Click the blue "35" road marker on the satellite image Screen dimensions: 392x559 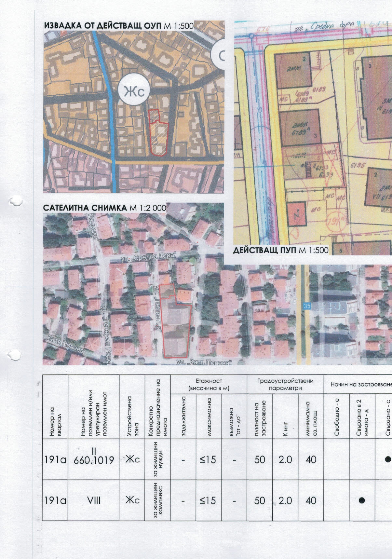pyautogui.click(x=307, y=306)
